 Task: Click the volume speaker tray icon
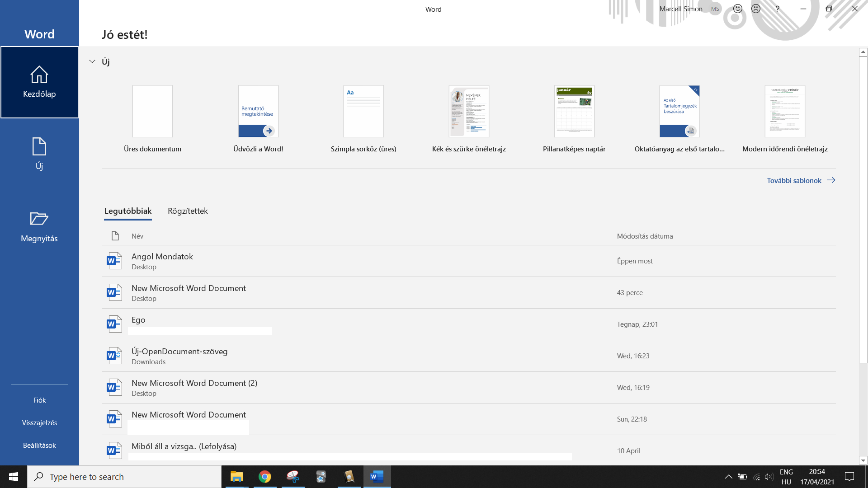[x=769, y=477]
